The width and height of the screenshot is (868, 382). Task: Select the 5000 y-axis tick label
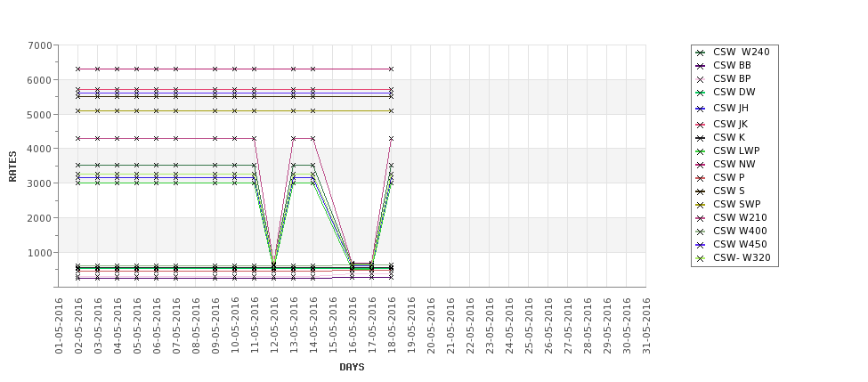pyautogui.click(x=40, y=115)
